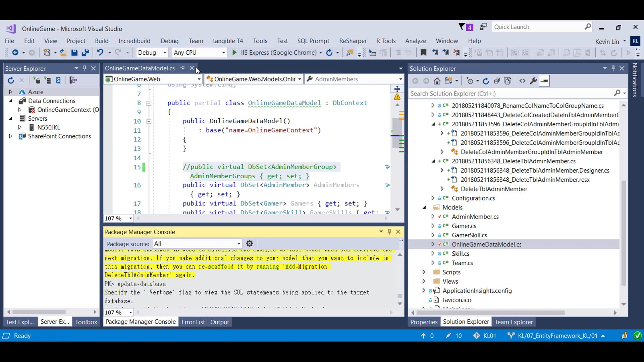Open the Debug menu
The height and width of the screenshot is (362, 644).
(x=170, y=41)
